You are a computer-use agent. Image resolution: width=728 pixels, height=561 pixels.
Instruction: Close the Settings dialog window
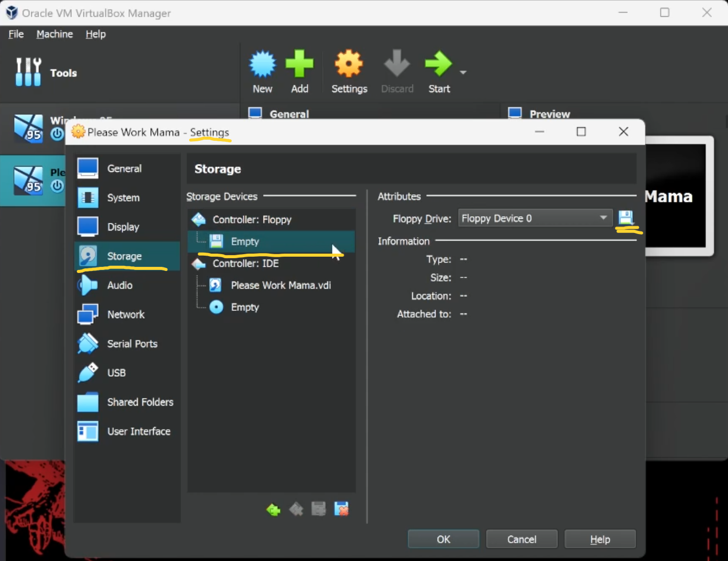[x=623, y=132]
